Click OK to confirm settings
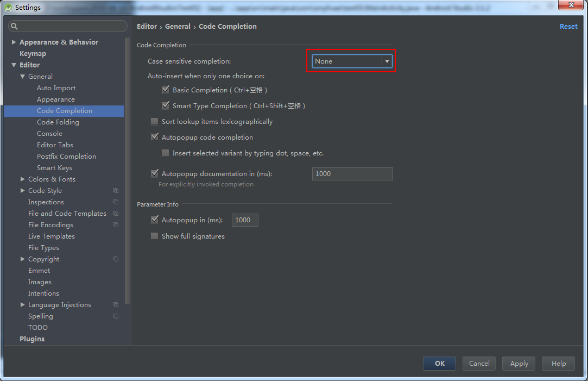The height and width of the screenshot is (381, 588). point(439,364)
